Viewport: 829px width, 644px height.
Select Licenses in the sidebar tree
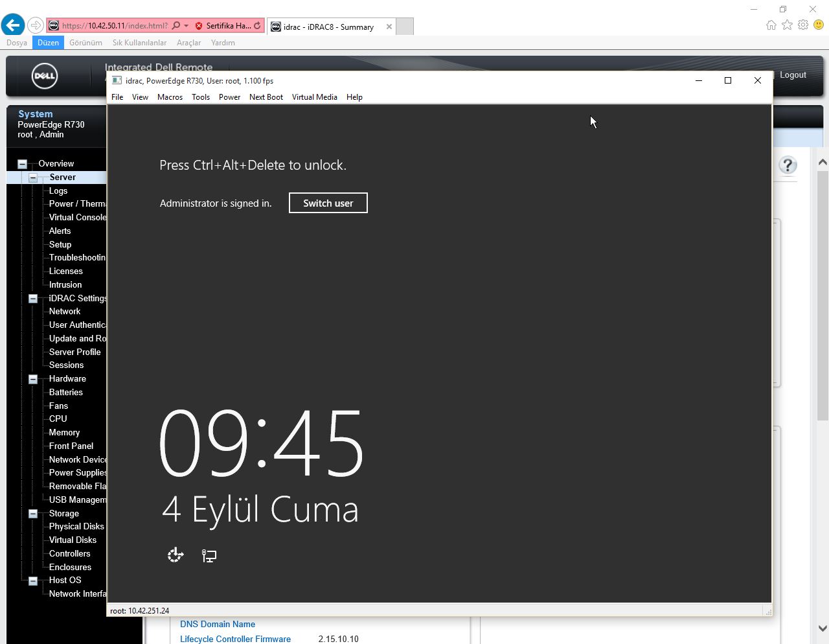coord(66,271)
